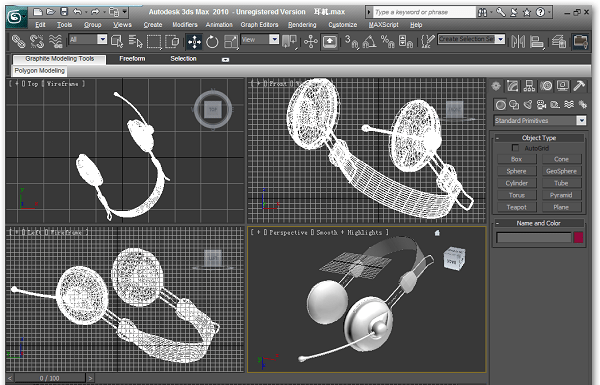Screen dimensions: 600x385
Task: Expand the undo history dropdown arrow
Action: pos(86,12)
